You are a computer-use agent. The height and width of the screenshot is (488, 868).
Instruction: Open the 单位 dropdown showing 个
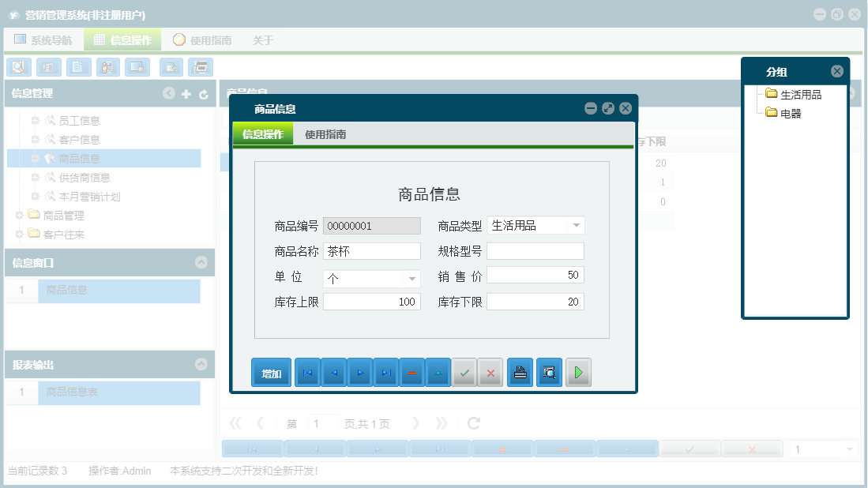[411, 278]
